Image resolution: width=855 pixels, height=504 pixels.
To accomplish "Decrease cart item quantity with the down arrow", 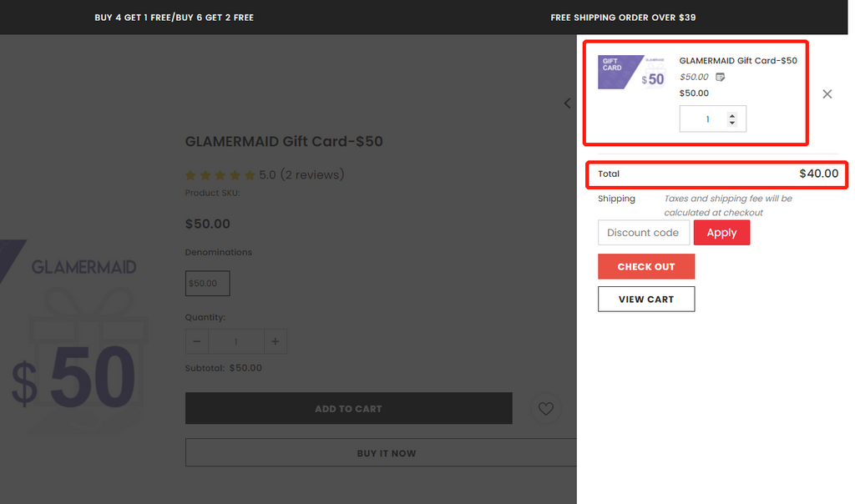I will click(732, 123).
